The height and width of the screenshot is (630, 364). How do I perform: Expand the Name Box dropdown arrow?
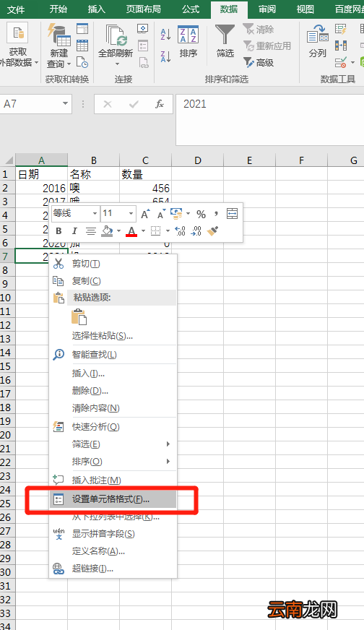tap(65, 104)
